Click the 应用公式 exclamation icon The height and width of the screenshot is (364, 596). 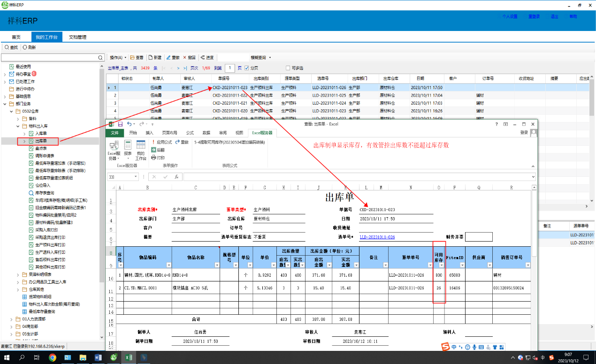(153, 142)
